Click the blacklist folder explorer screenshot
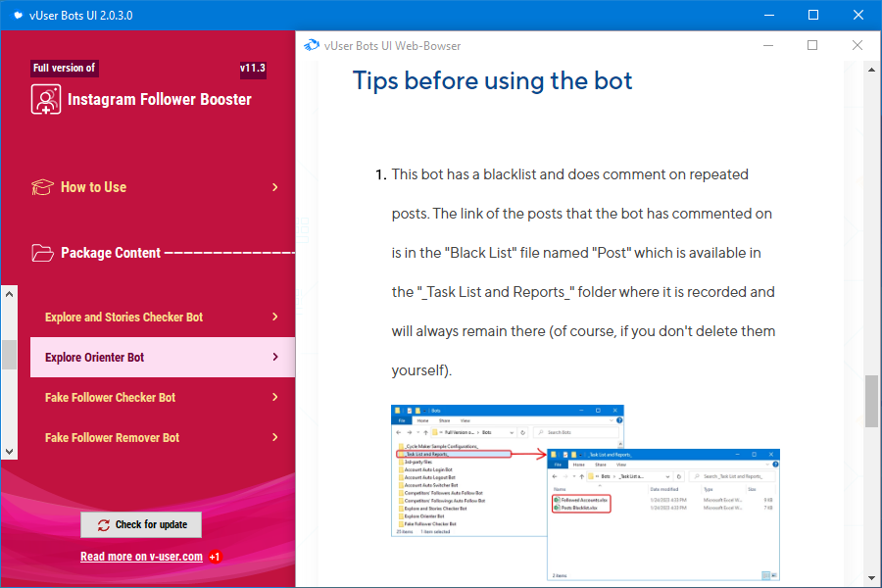Viewport: 882px width, 588px height. pos(586,493)
